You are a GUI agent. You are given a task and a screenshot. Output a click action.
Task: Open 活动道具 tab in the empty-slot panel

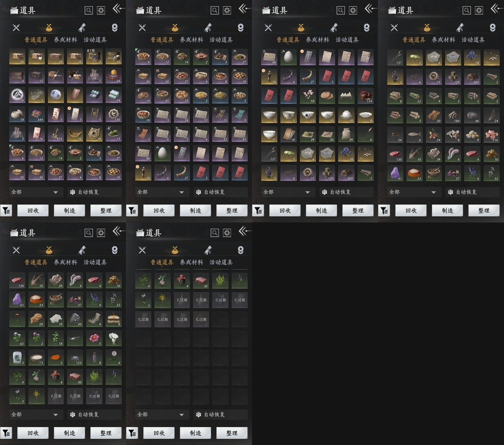[x=221, y=262]
